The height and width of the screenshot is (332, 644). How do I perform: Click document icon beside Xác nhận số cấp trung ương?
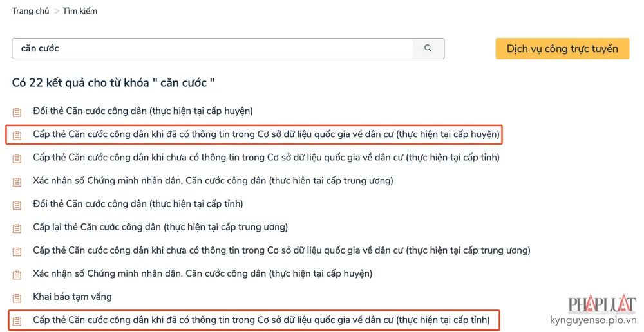coord(17,182)
